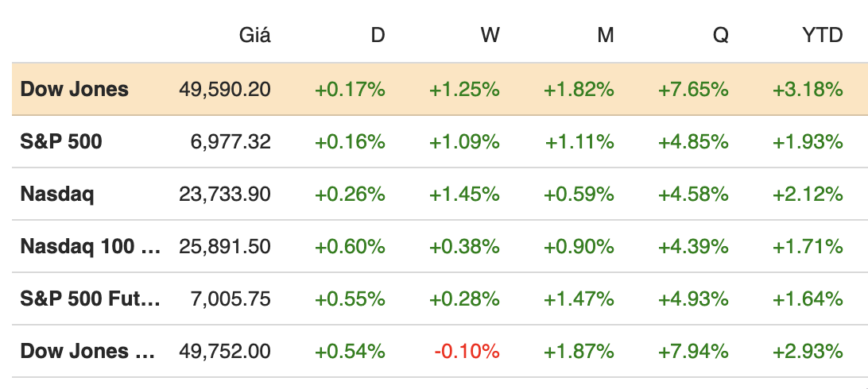The width and height of the screenshot is (868, 389).
Task: Click the S&P 500 index name
Action: click(x=61, y=141)
